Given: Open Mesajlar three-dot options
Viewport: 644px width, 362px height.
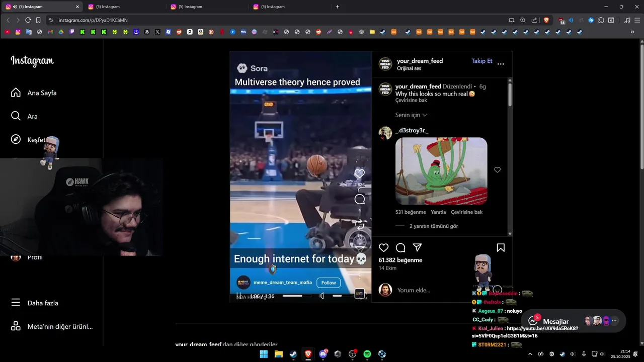Looking at the screenshot, I should coord(614,321).
